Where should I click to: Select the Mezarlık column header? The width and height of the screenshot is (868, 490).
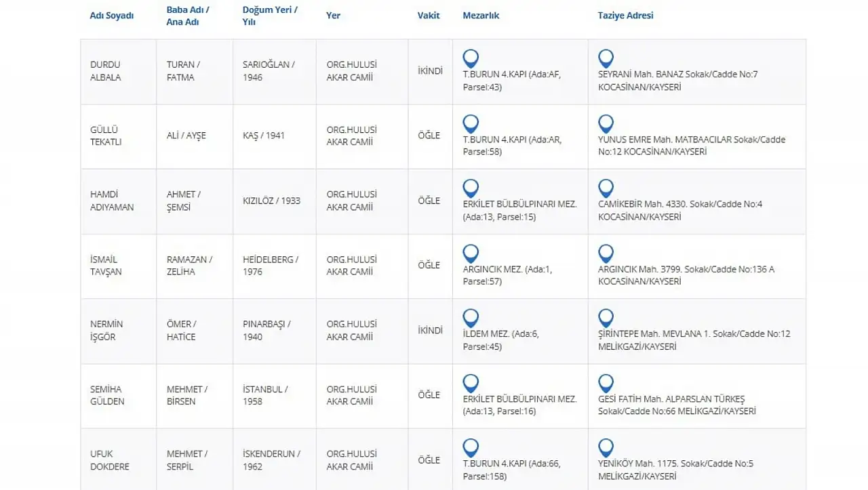point(481,16)
